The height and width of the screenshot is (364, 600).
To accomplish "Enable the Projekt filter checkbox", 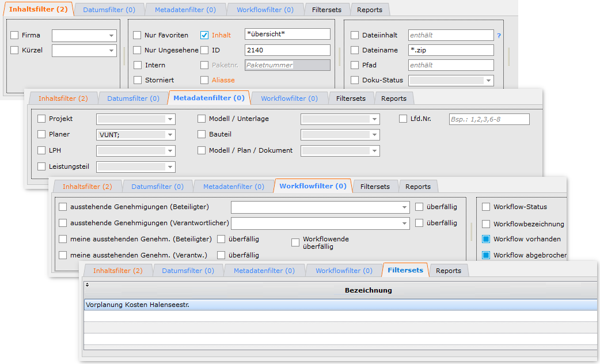I will [41, 119].
